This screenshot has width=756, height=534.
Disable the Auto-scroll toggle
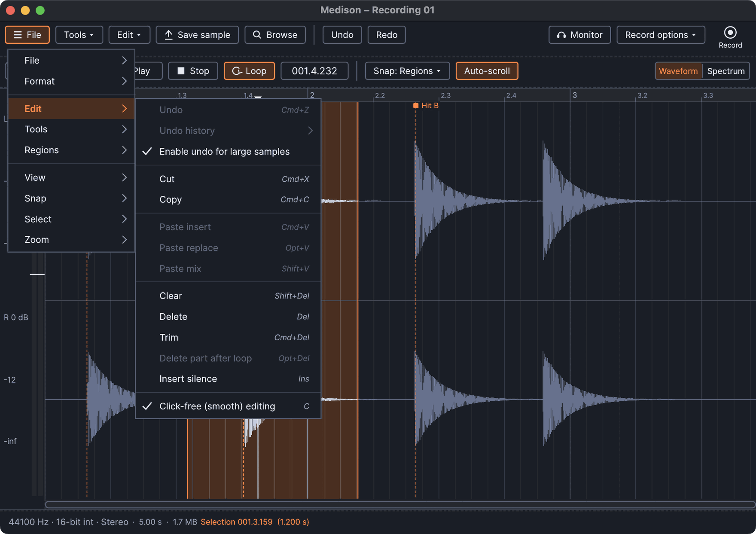point(487,71)
